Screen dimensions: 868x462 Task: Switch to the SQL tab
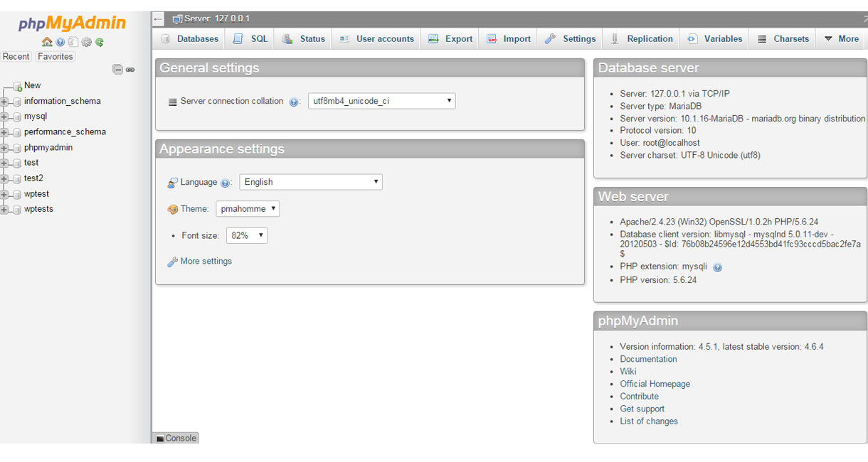[251, 39]
